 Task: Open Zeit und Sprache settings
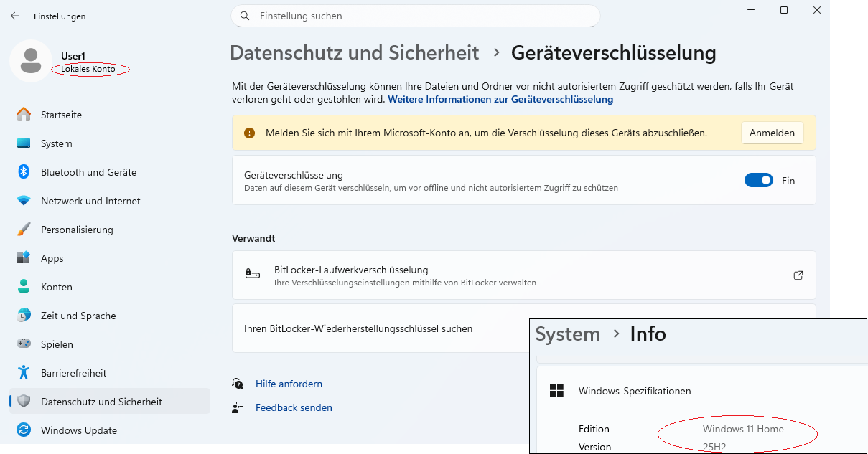tap(110, 316)
